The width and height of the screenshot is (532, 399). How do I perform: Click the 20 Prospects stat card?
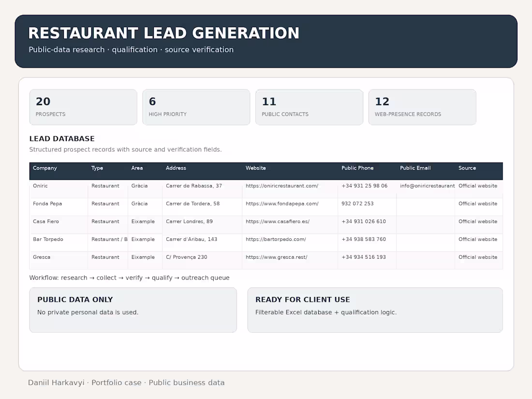coord(83,107)
